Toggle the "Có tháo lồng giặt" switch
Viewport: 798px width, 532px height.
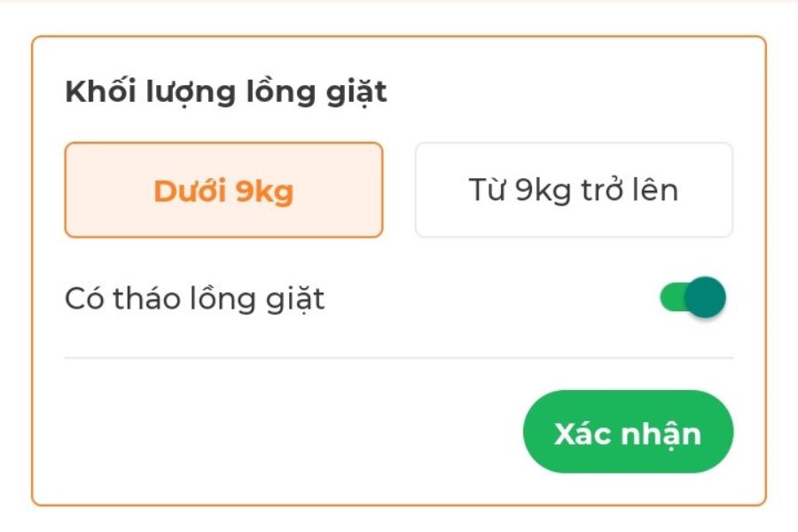pos(692,298)
